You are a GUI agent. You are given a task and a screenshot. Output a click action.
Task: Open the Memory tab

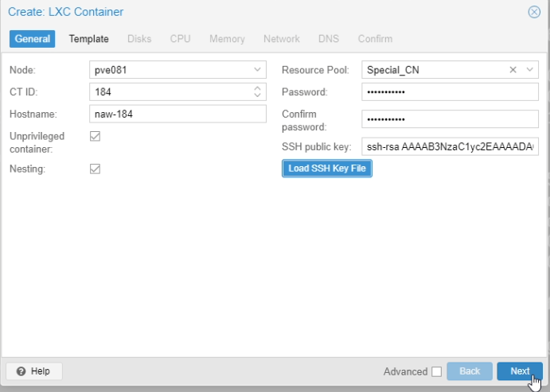tap(227, 39)
